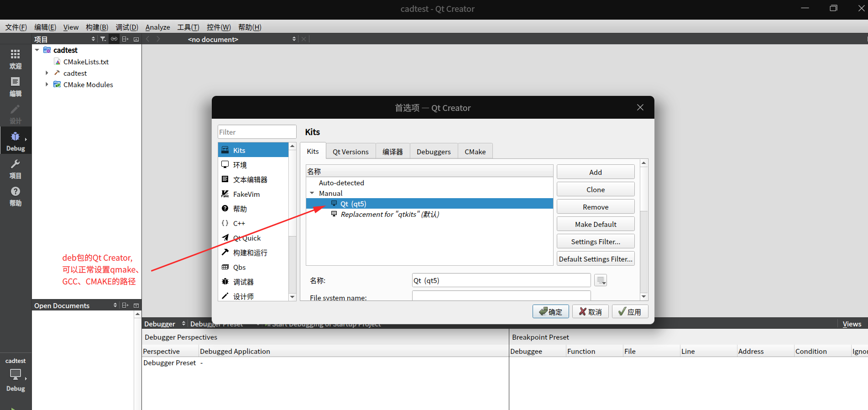
Task: Open the Debugger perspective dropdown
Action: pos(165,324)
